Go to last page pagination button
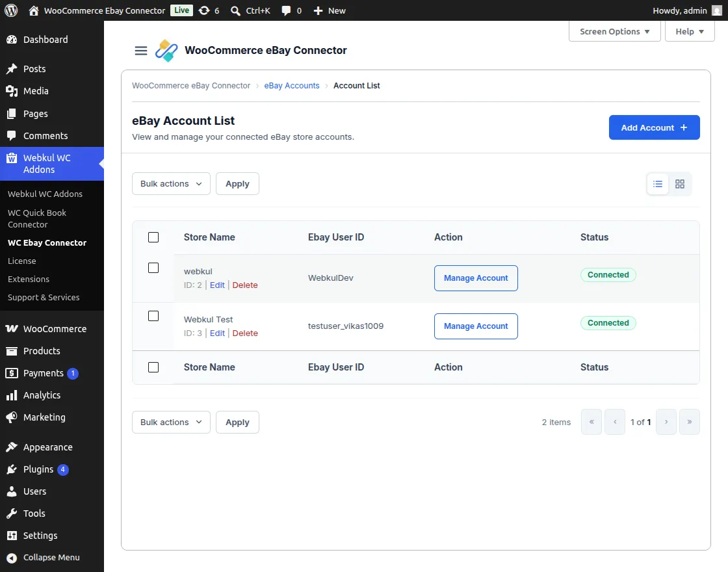This screenshot has width=728, height=572. 690,422
